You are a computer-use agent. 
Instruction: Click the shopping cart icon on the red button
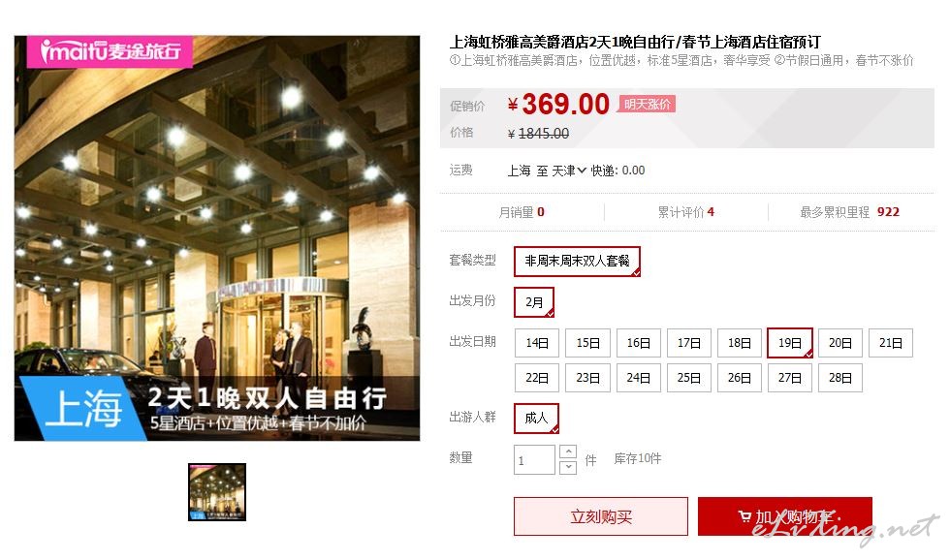[744, 516]
